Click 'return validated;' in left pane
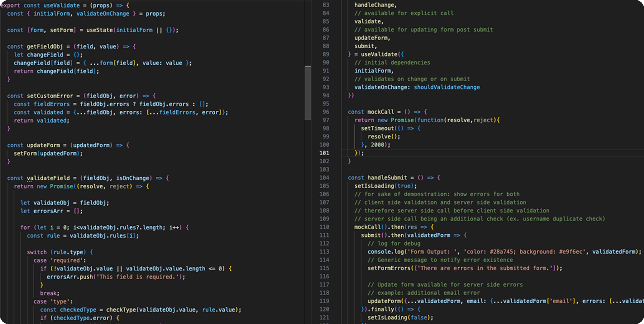The height and width of the screenshot is (324, 644). pyautogui.click(x=41, y=120)
